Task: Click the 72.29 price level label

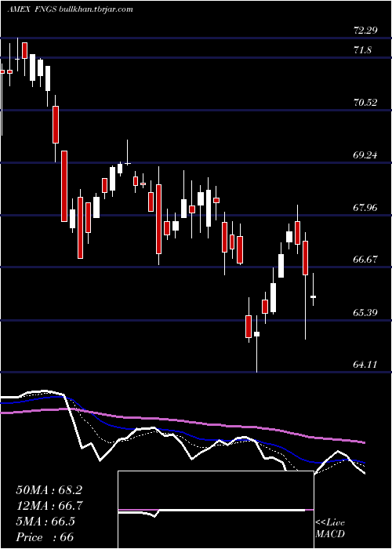Action: click(365, 31)
